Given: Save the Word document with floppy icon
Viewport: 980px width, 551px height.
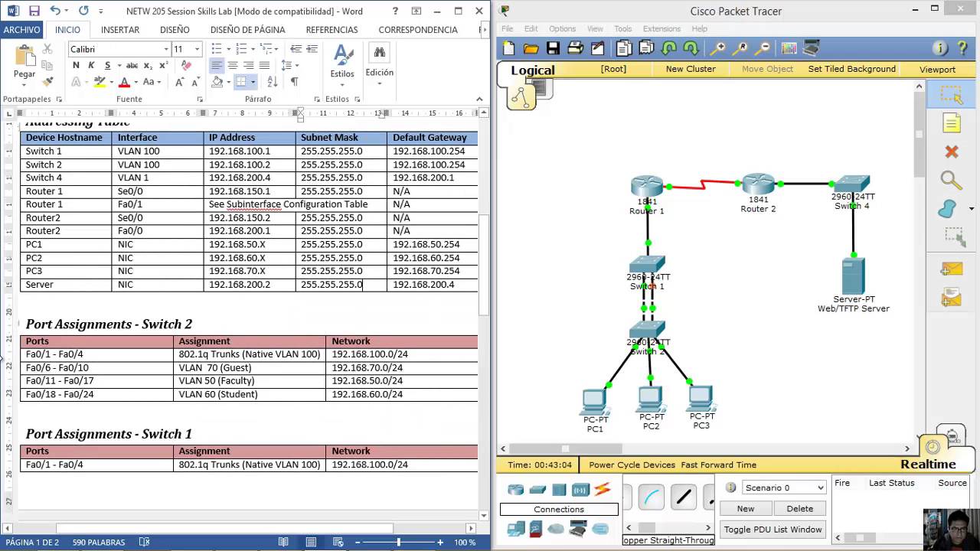Looking at the screenshot, I should (x=34, y=11).
